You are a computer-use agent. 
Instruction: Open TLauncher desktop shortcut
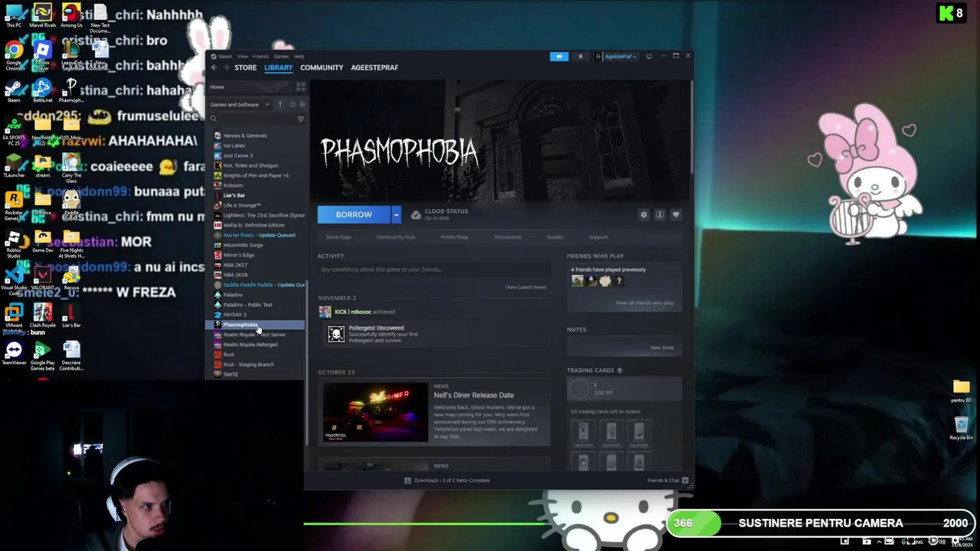coord(14,165)
